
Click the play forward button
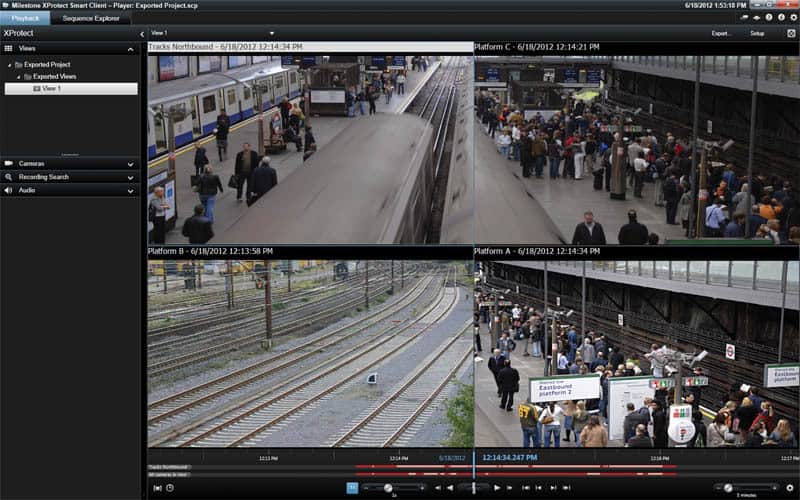(x=497, y=487)
